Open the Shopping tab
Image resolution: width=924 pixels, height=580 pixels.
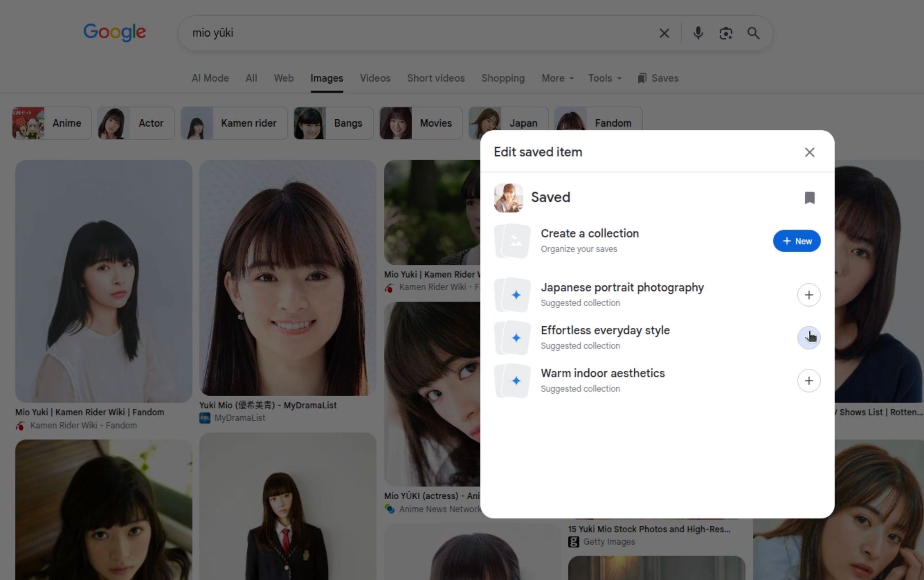[503, 78]
